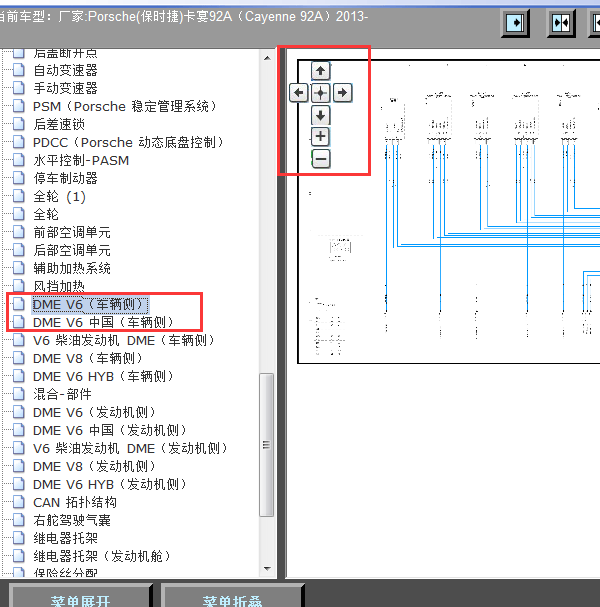Click the tree list scrollbar thumb
The image size is (600, 607).
coord(267,445)
